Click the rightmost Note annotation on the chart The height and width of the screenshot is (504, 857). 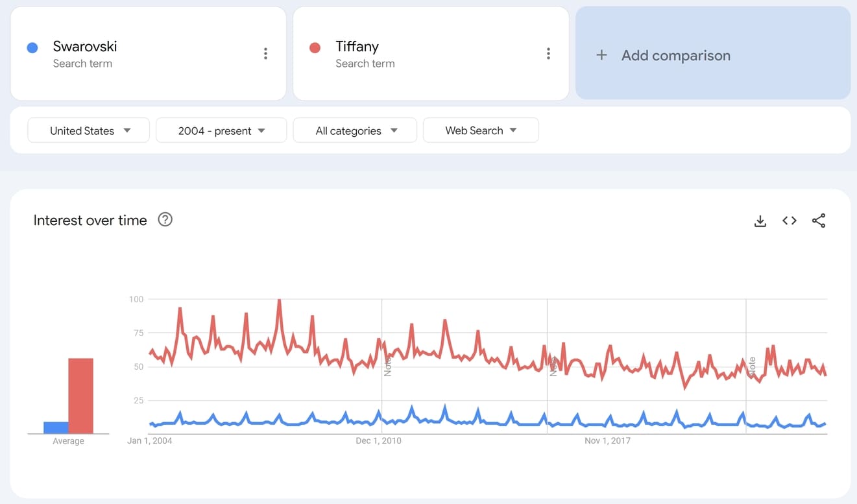point(751,365)
